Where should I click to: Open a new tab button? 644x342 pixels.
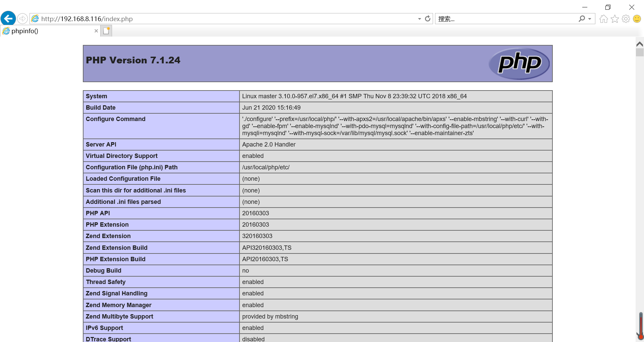pyautogui.click(x=106, y=31)
